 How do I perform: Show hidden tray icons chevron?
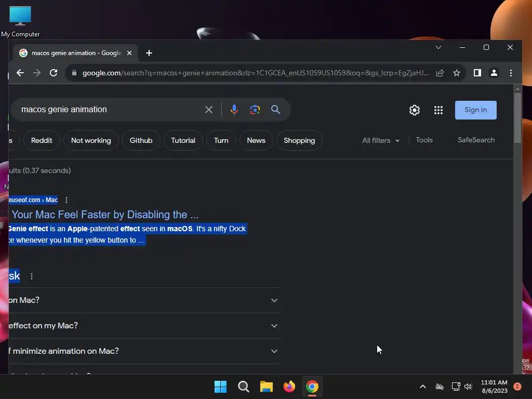(x=423, y=387)
